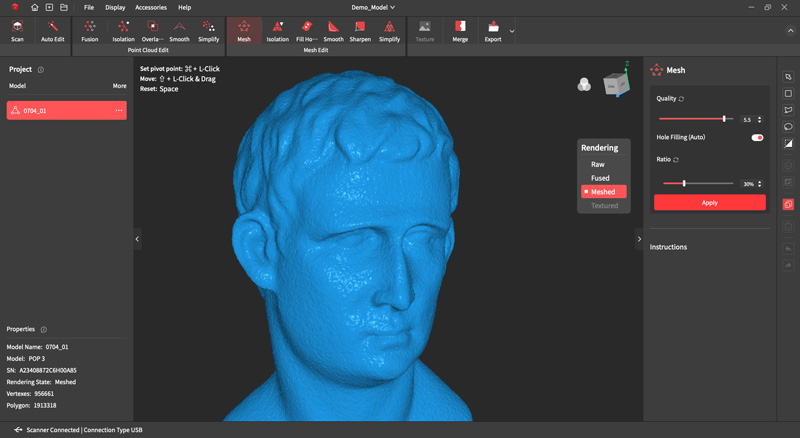This screenshot has width=800, height=438.
Task: Open the Auto Edit tool
Action: pyautogui.click(x=53, y=31)
